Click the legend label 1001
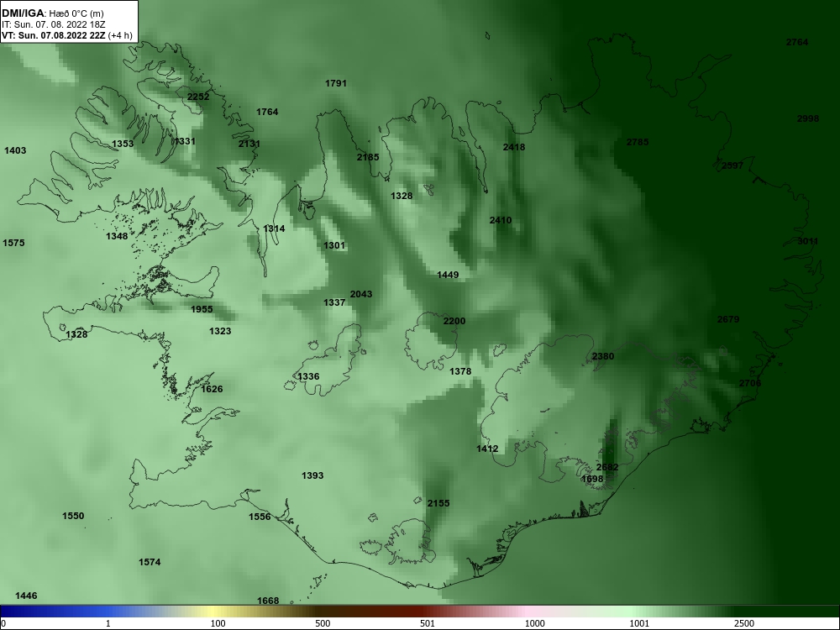This screenshot has width=840, height=630. pos(639,623)
